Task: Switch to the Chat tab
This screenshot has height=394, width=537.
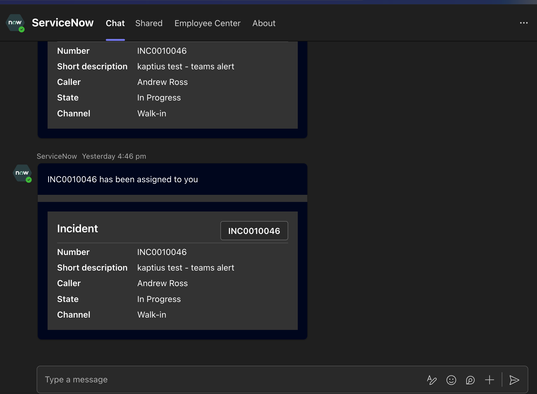Action: pos(115,23)
